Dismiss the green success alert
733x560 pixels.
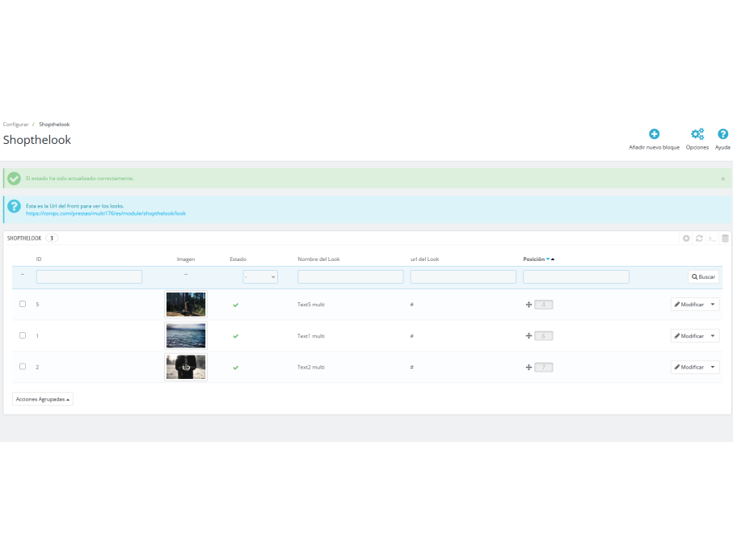(x=722, y=179)
